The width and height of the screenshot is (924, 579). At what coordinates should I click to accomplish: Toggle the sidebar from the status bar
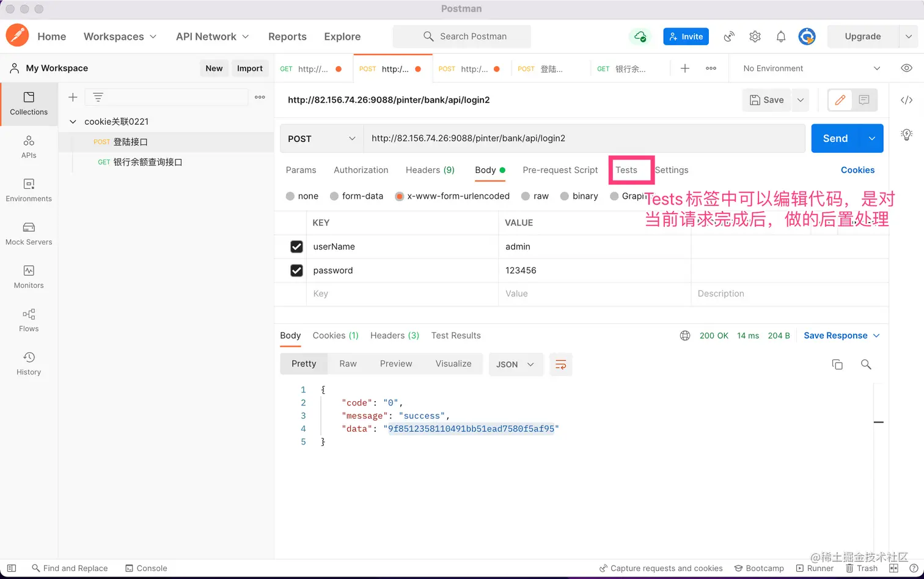(x=11, y=568)
